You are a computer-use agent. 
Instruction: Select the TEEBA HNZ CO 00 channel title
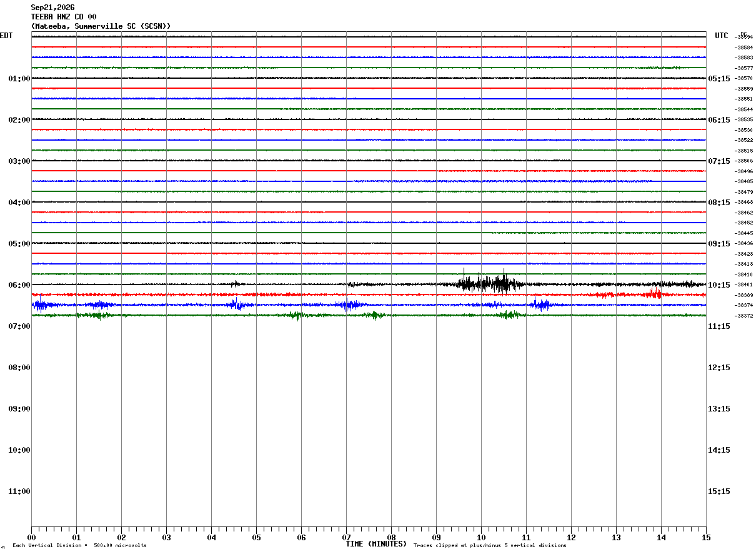point(64,17)
